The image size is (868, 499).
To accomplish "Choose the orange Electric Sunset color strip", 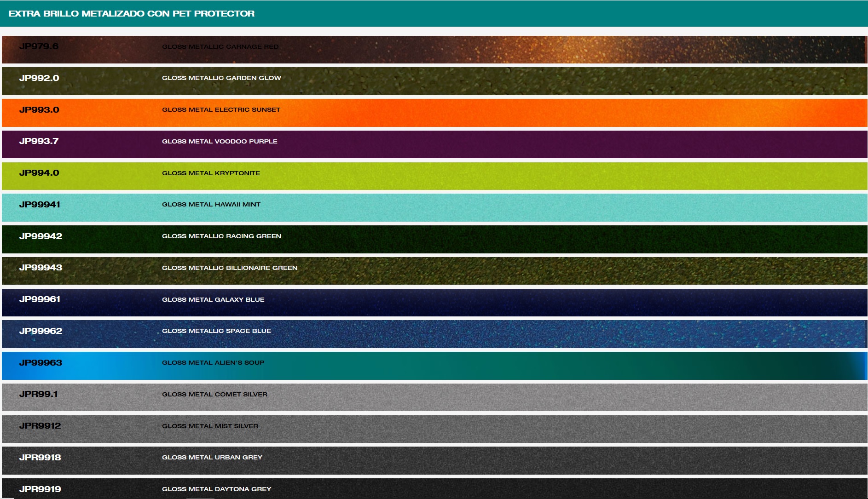I will coord(434,113).
